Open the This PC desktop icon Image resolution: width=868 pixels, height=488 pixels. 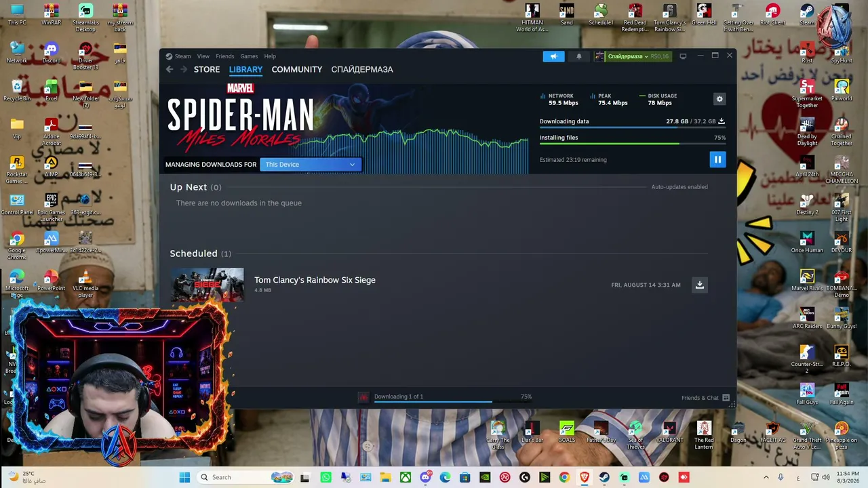(x=17, y=15)
